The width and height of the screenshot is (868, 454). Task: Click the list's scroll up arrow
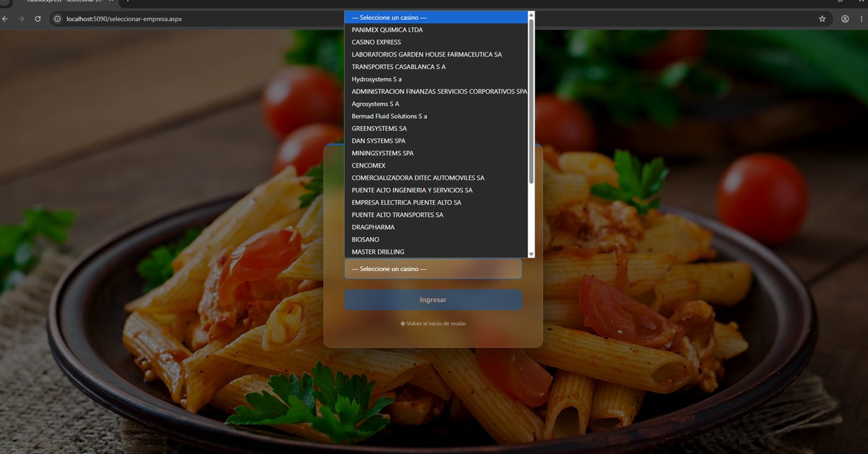tap(531, 15)
